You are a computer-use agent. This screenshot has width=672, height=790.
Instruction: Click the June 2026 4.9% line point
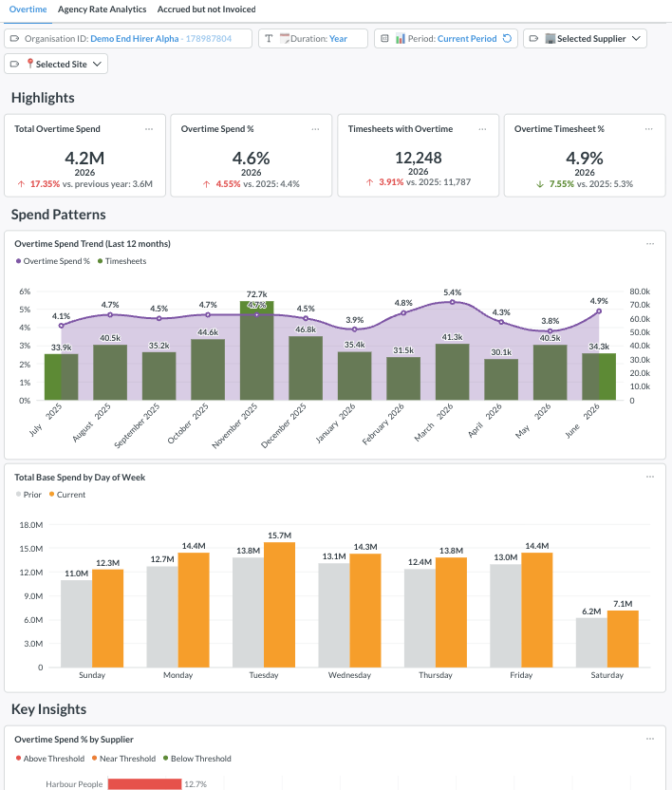[599, 311]
